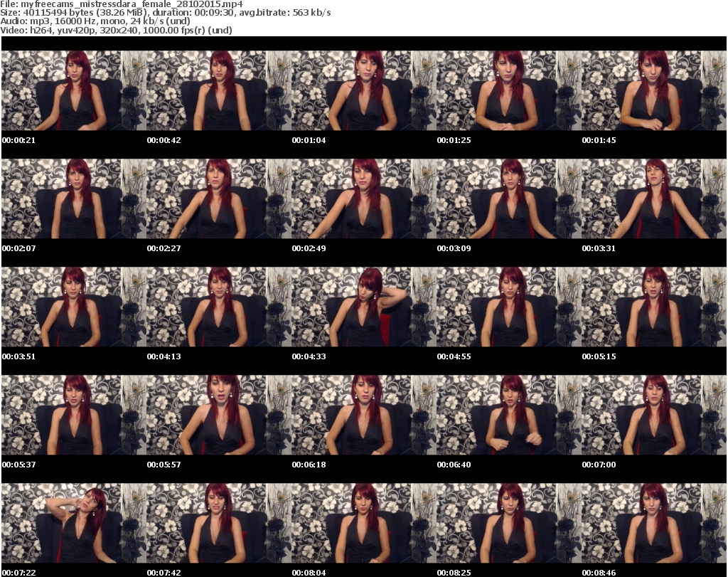Select the thumbnail frame at 00:08:25
728x577 pixels.
(x=509, y=523)
